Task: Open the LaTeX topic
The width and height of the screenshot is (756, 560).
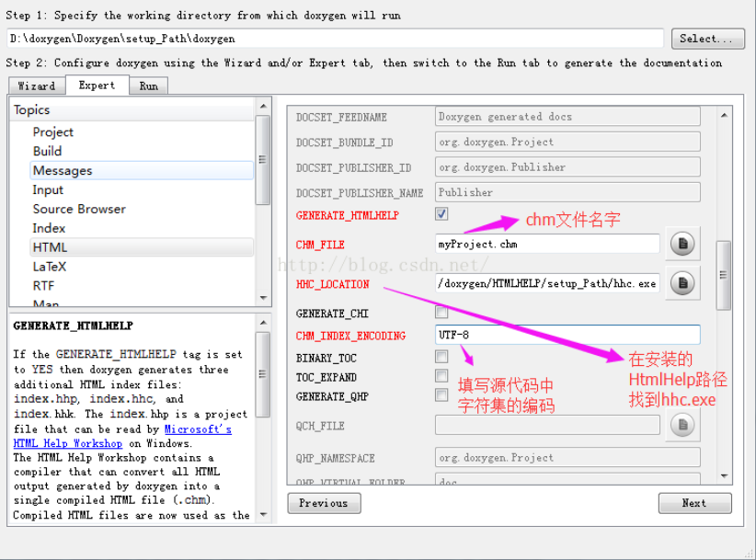Action: tap(49, 267)
